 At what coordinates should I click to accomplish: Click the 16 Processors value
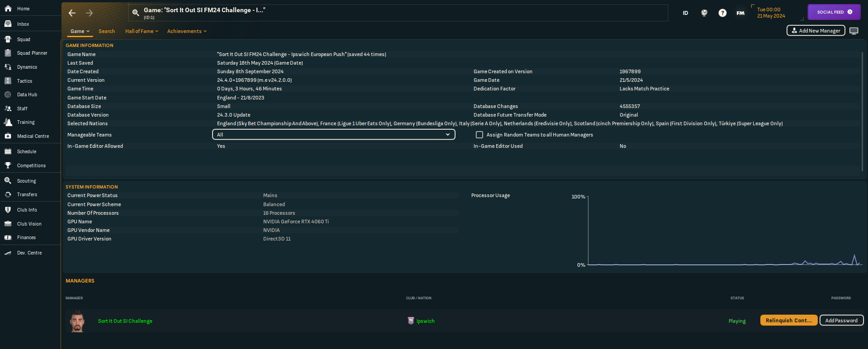click(279, 213)
